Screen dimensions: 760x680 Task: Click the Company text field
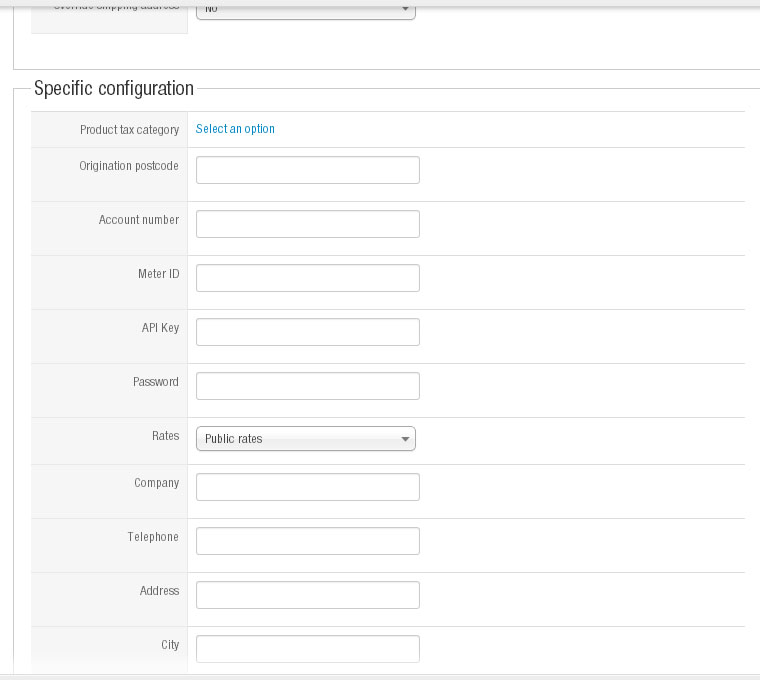pyautogui.click(x=307, y=487)
